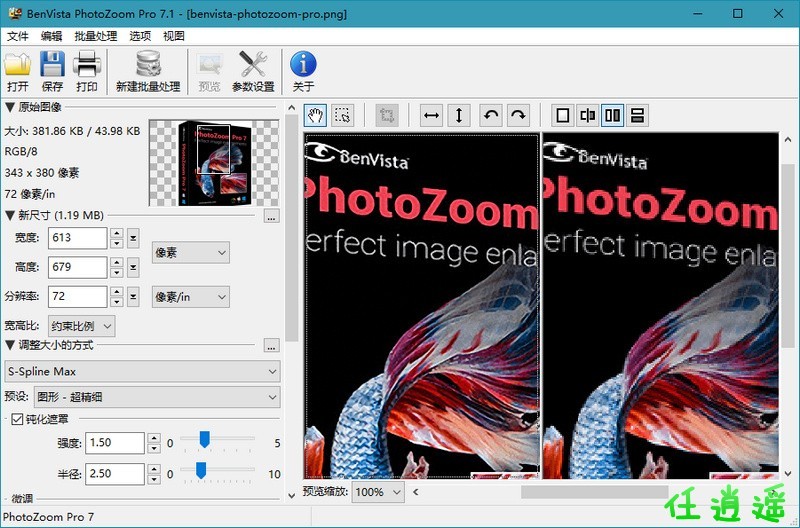
Task: Open 调整大小的方式 options ellipsis button
Action: point(271,346)
